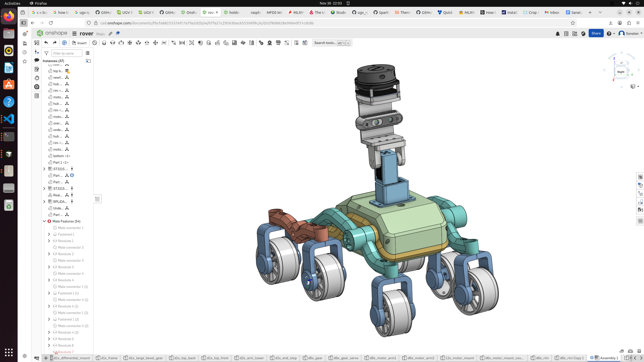Viewport: 644px width, 362px height.
Task: Open the Firefox list all tabs dropdown
Action: pos(600,12)
